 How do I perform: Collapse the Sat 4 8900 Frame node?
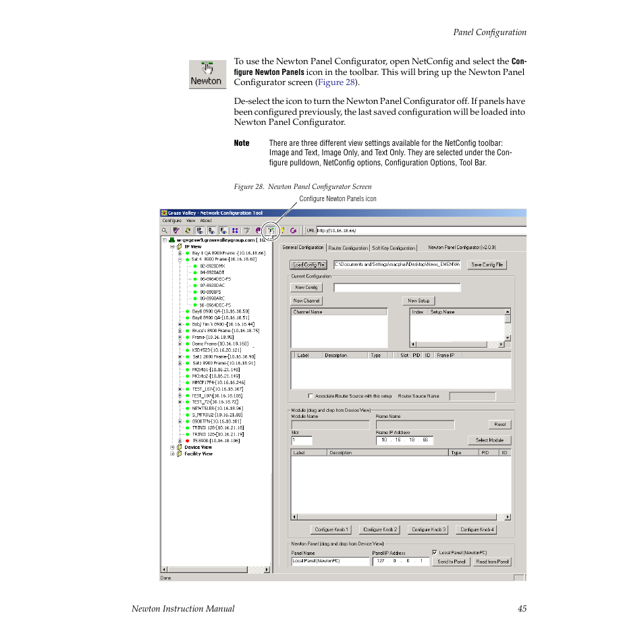(x=180, y=260)
